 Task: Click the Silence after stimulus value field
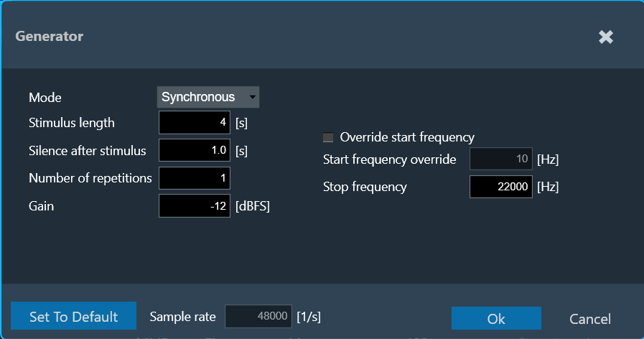point(195,150)
